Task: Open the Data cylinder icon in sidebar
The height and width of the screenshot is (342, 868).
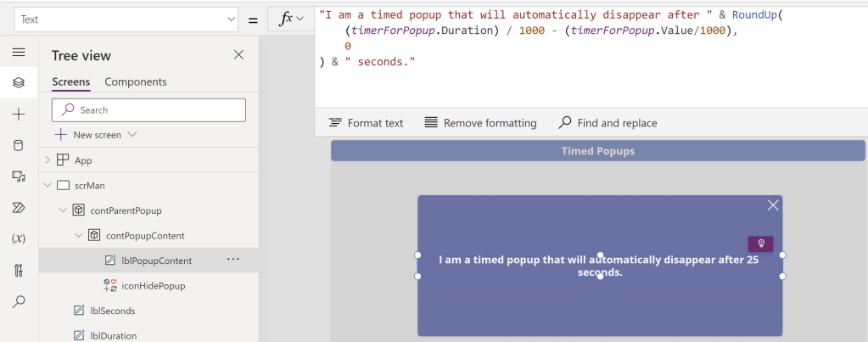Action: point(19,145)
